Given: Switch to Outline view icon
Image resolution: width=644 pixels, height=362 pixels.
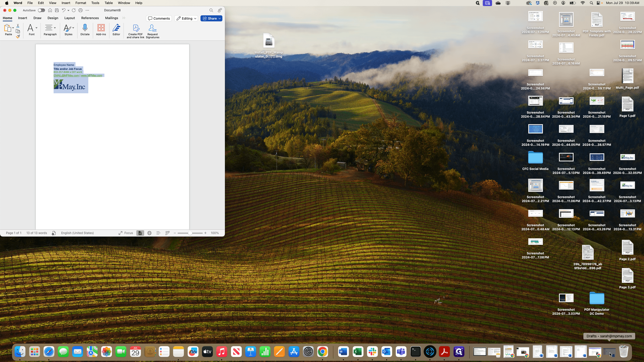Looking at the screenshot, I should point(158,233).
